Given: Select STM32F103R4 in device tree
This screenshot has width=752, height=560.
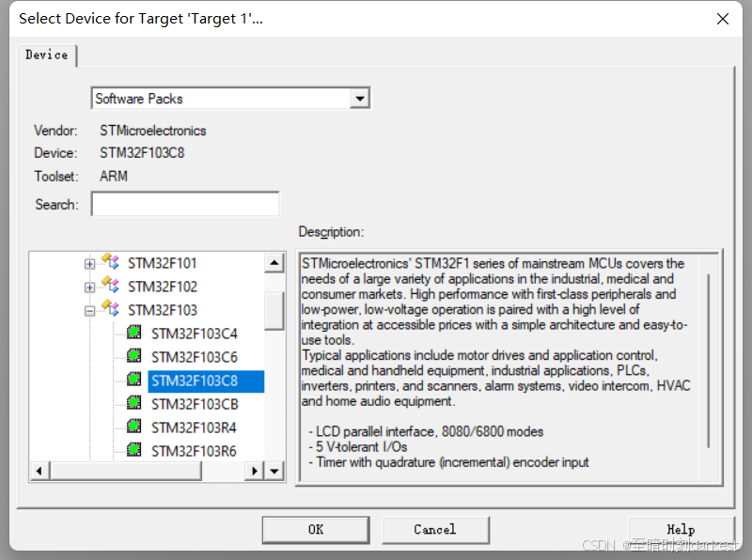Looking at the screenshot, I should [x=194, y=428].
